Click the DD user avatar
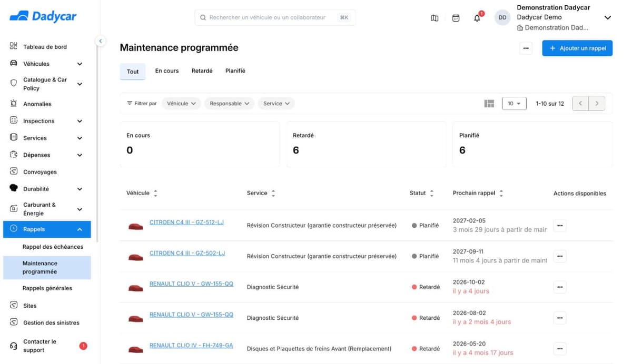 502,17
